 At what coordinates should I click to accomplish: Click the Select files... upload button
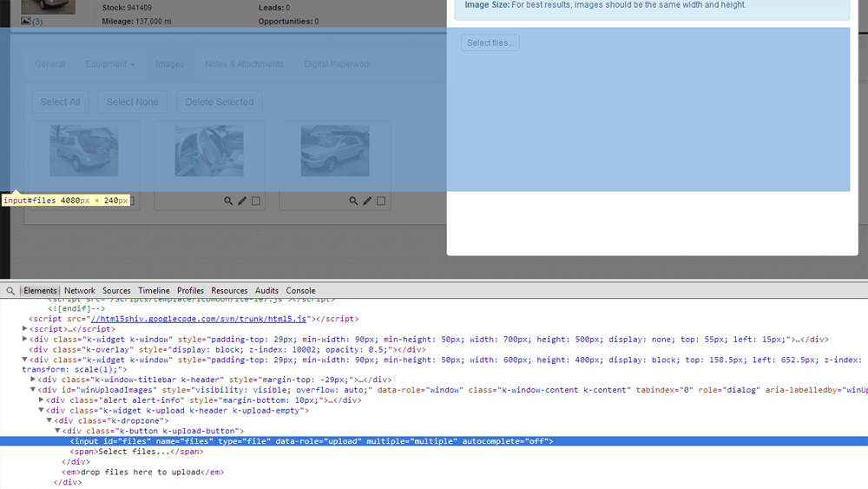490,43
